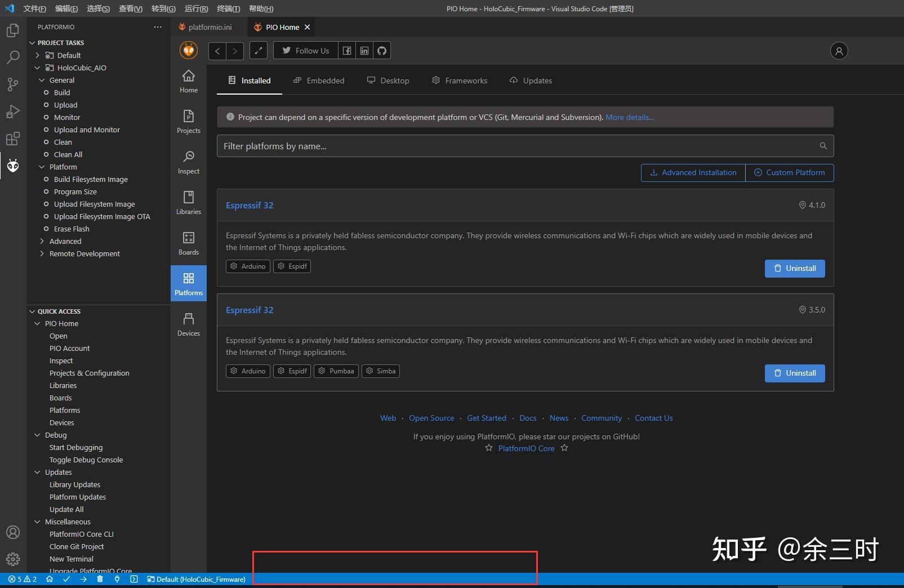Type in the Filter platforms by name field

tap(507, 146)
